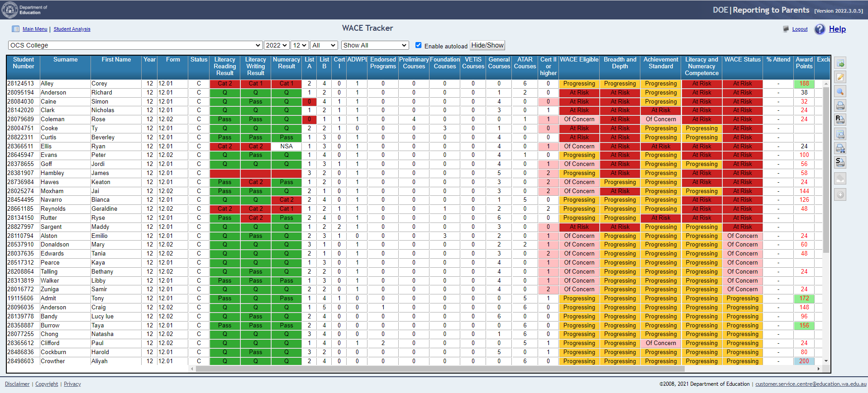
Task: Expand the 2022 year dropdown
Action: click(276, 45)
